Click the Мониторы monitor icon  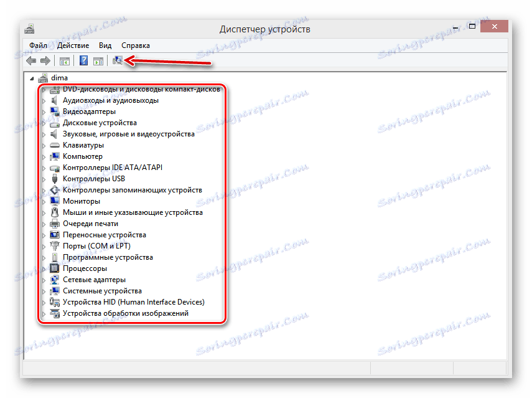tap(55, 201)
